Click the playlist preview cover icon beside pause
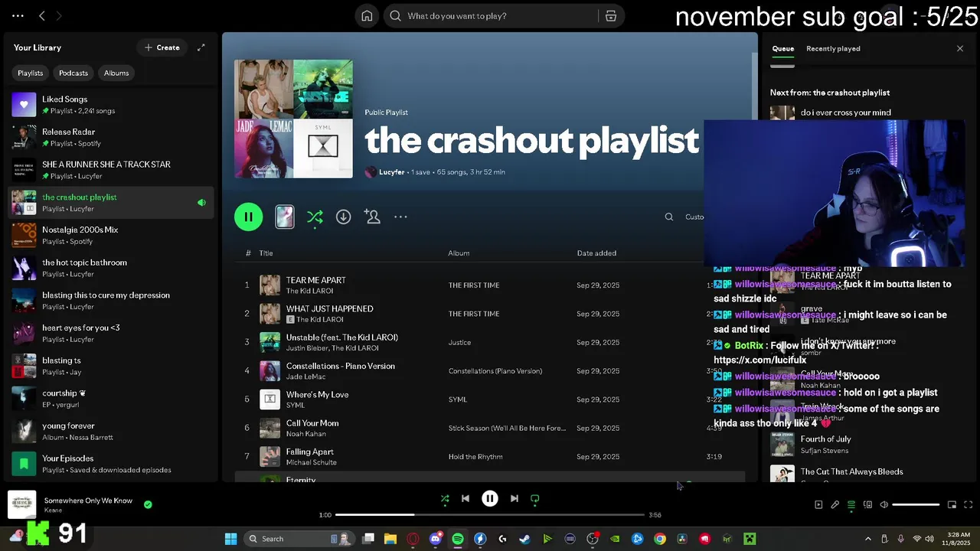The width and height of the screenshot is (980, 551). coord(284,217)
